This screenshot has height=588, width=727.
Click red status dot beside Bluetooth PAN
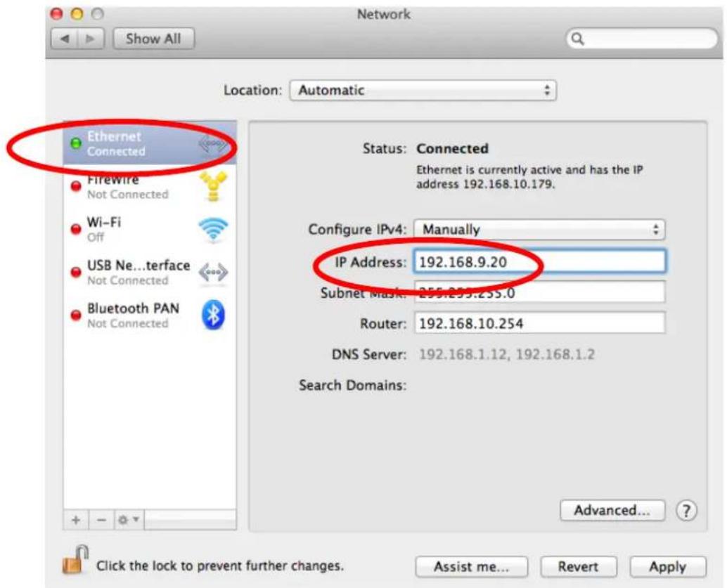75,315
